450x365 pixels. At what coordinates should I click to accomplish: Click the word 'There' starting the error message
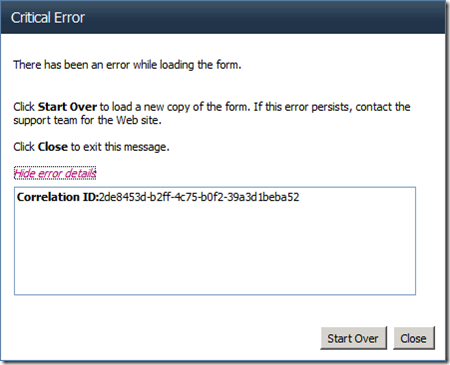(27, 65)
